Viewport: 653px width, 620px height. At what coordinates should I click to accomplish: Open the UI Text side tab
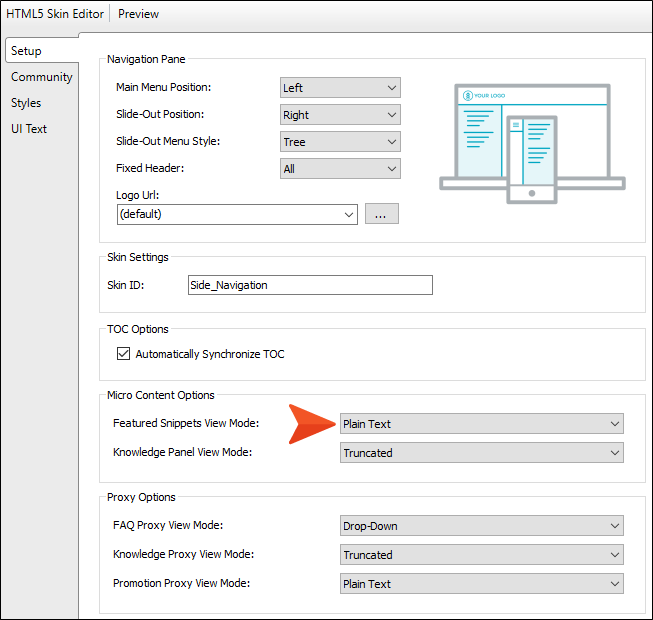[29, 129]
